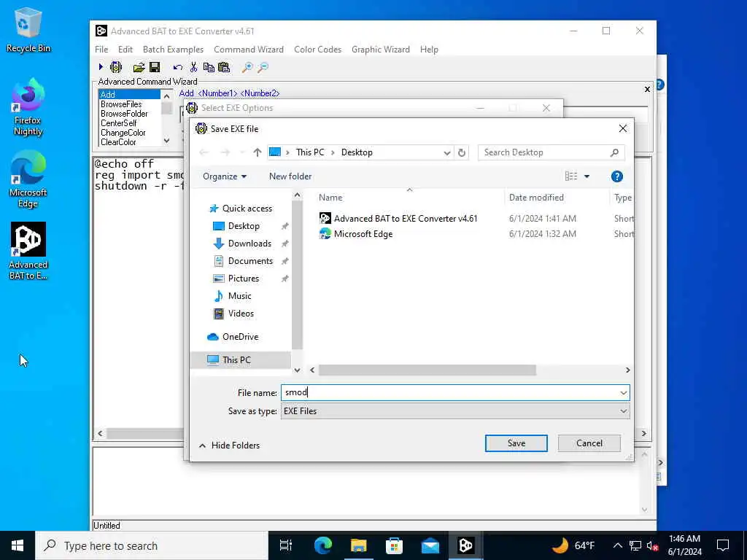Open the view options dropdown arrow
The width and height of the screenshot is (747, 560).
pos(587,176)
